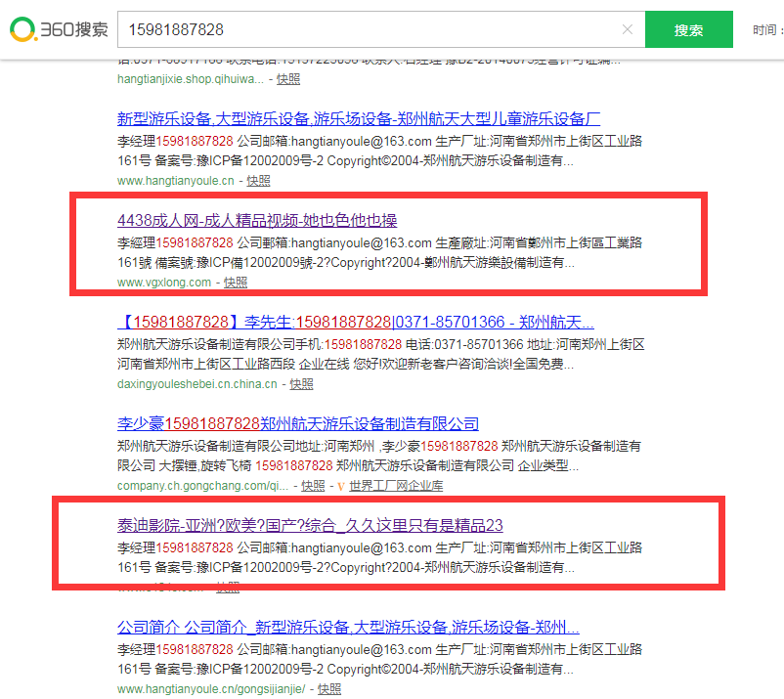This screenshot has width=784, height=699.
Task: Open the hangtianjixie.shop.qihuiwa... URL
Action: [190, 79]
